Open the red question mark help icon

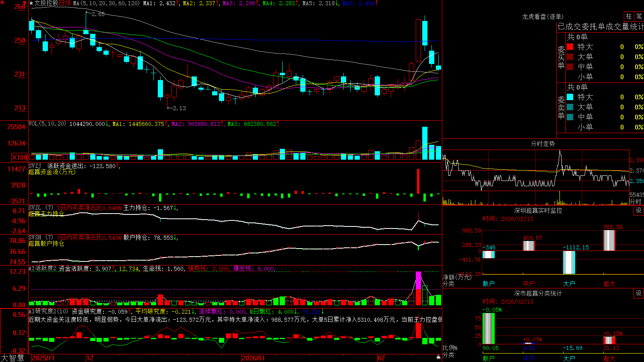[25, 3]
